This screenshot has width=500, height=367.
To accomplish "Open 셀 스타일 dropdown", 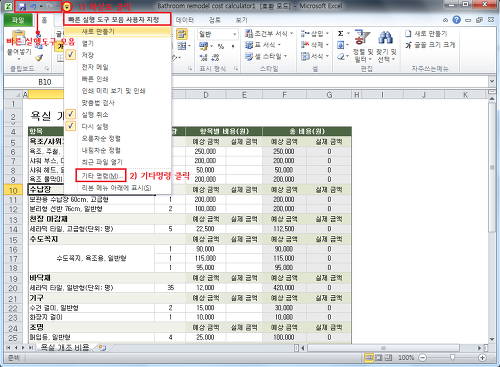I will pos(266,56).
